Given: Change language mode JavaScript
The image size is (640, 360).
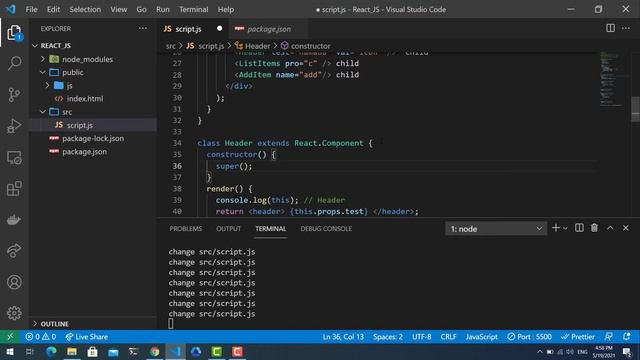Looking at the screenshot, I should tap(482, 337).
